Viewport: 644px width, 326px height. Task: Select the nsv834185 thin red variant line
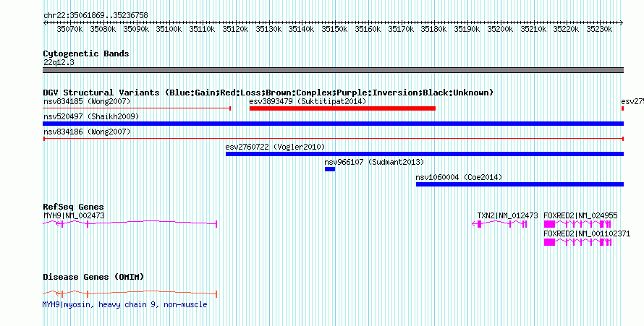(137, 108)
